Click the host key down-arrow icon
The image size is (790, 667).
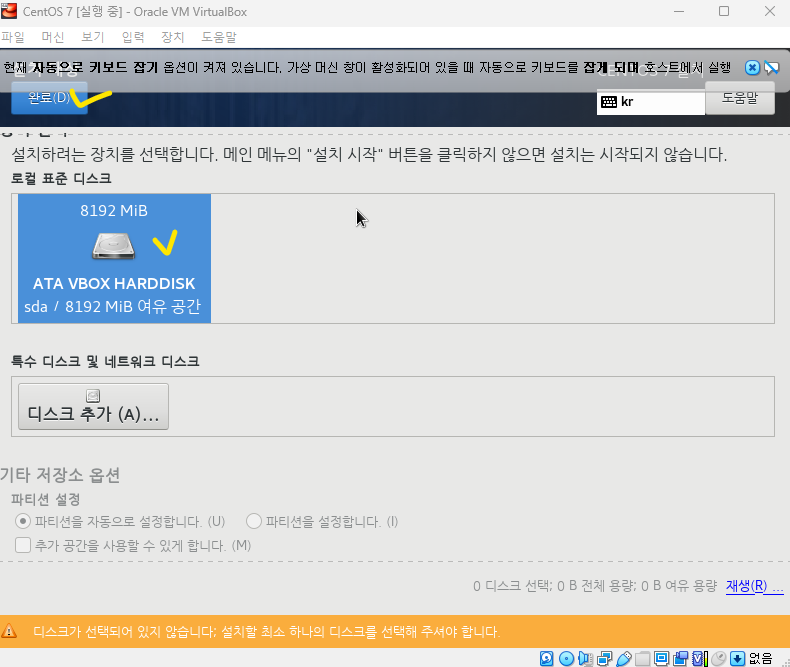pos(738,658)
